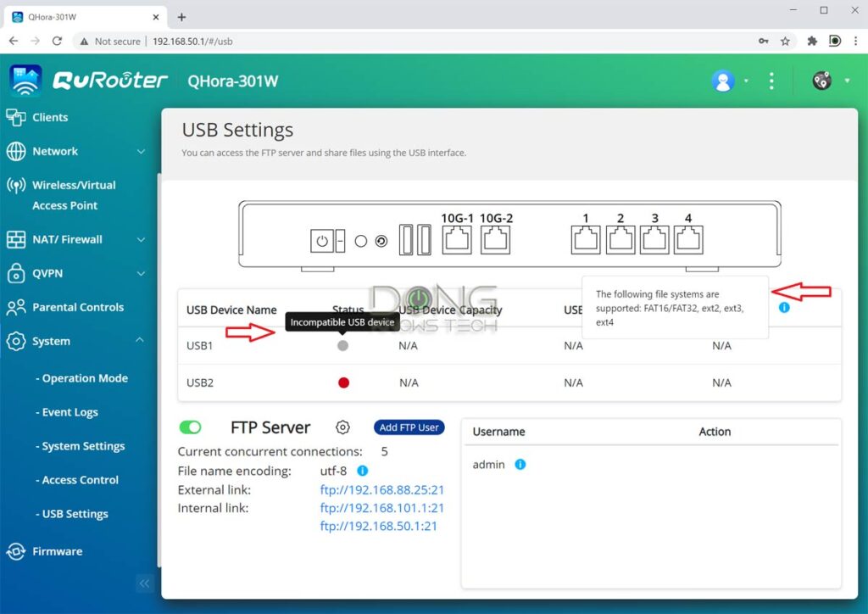Click info icon next to admin username

[520, 465]
